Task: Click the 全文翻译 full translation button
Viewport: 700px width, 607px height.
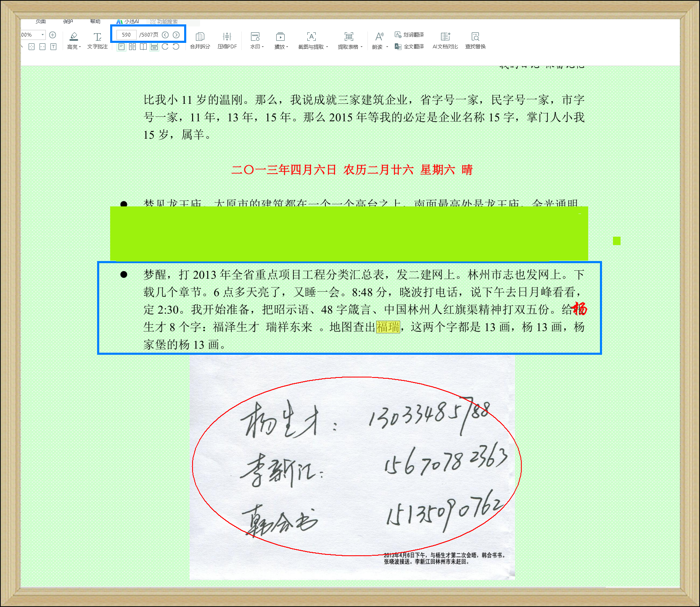Action: click(409, 47)
